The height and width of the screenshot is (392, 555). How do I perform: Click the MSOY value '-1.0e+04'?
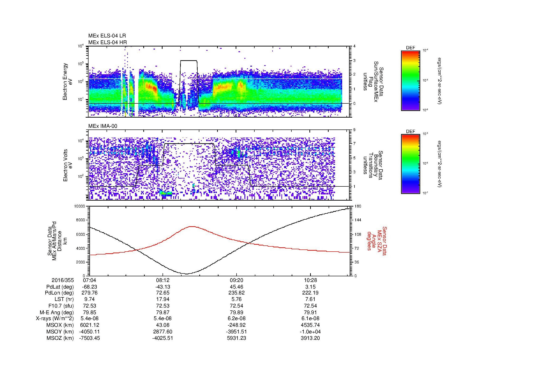point(310,332)
